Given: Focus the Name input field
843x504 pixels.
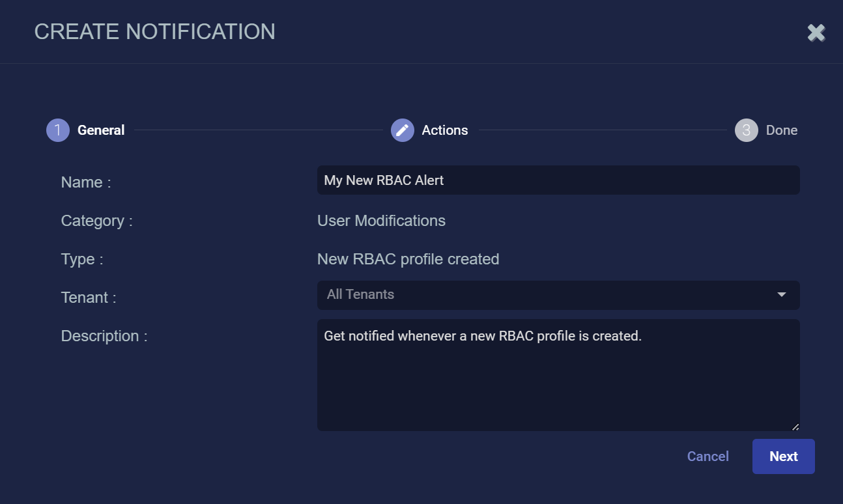Looking at the screenshot, I should [558, 180].
